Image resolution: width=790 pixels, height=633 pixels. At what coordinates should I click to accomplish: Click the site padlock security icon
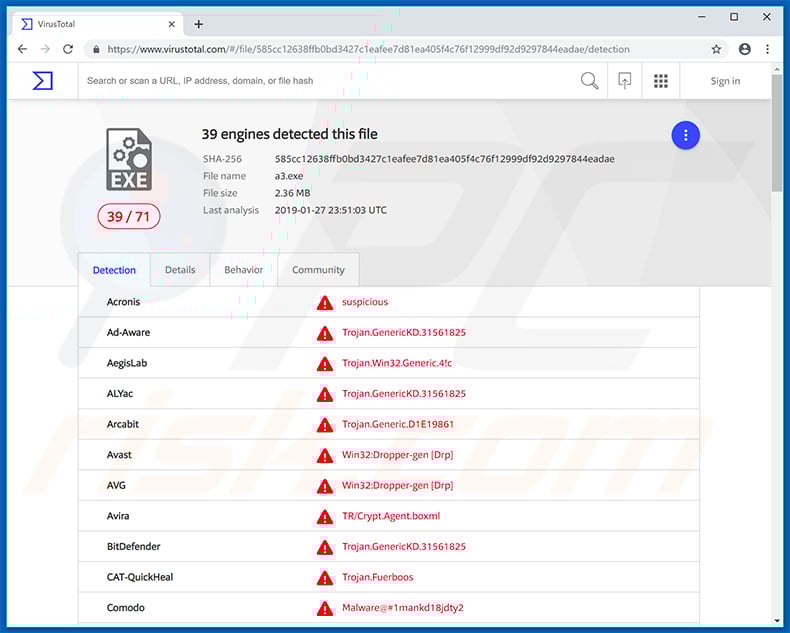tap(96, 49)
